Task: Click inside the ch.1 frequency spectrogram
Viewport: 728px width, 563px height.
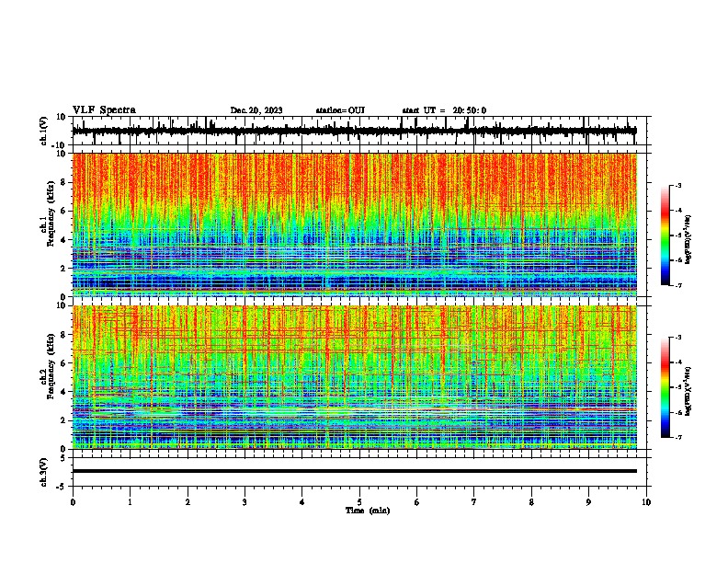Action: pos(355,224)
